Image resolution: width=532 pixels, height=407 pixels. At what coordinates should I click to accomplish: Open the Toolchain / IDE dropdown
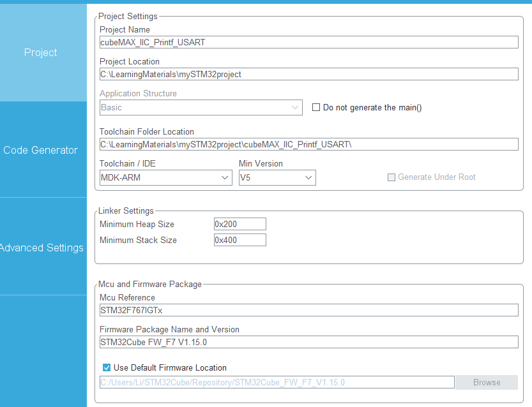(x=166, y=177)
